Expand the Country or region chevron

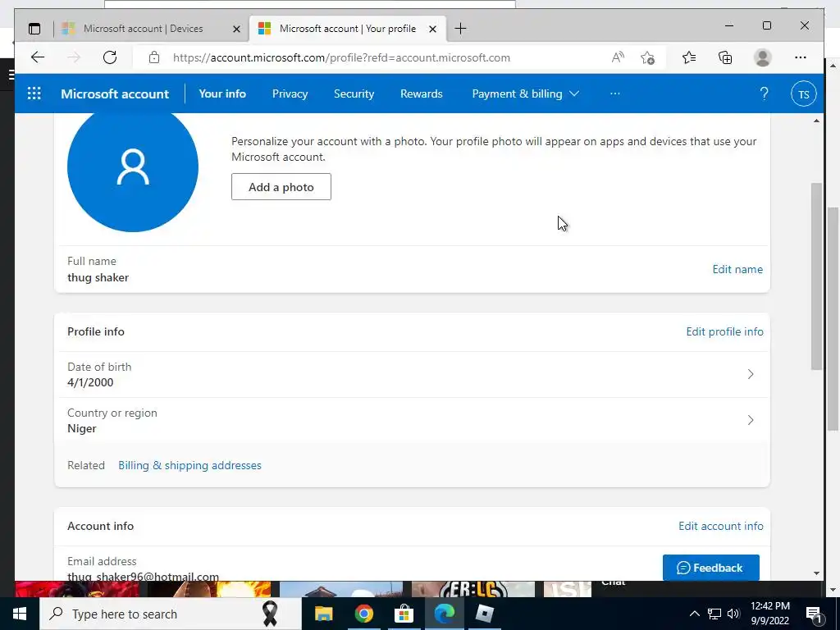[x=751, y=420]
